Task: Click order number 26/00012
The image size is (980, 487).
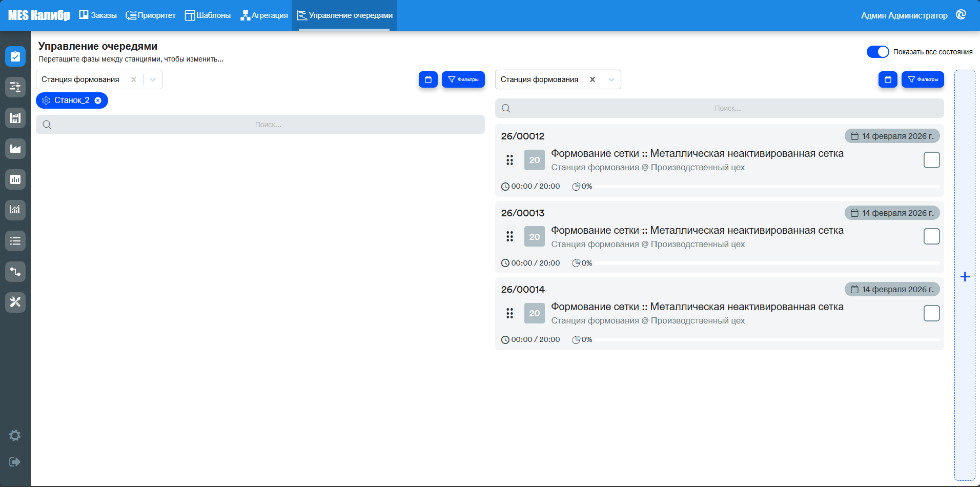Action: 523,136
